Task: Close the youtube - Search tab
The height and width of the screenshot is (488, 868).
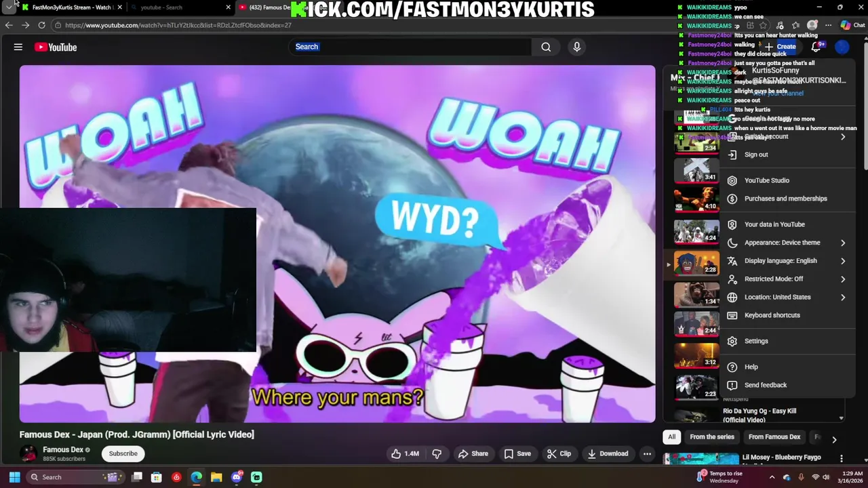Action: pos(229,7)
